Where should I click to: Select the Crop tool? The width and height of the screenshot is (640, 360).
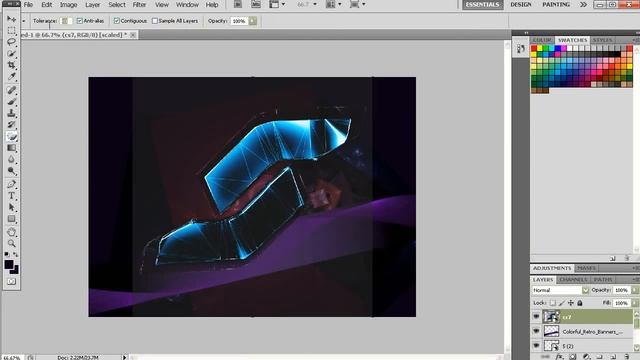11,65
